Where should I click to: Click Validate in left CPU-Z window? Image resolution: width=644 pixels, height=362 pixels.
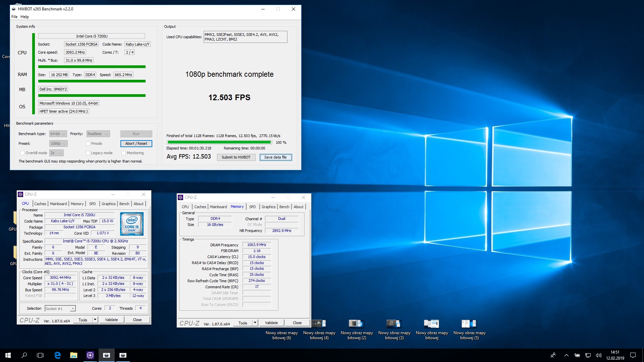click(111, 320)
